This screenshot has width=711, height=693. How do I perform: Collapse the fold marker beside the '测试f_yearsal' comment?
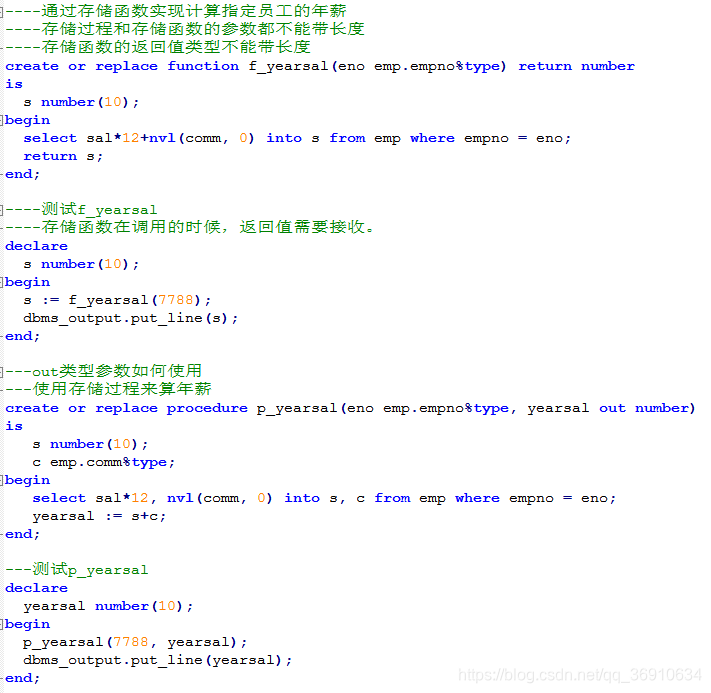click(x=2, y=210)
